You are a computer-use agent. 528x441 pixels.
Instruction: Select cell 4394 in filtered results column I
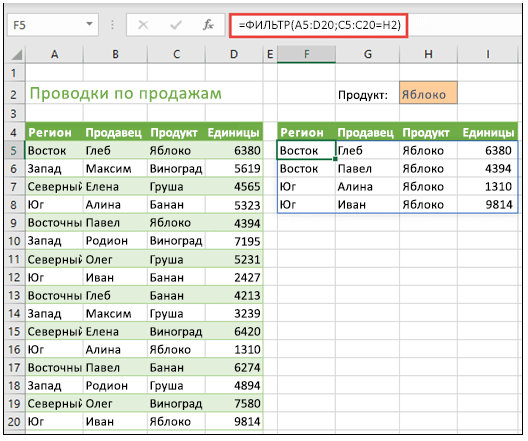[488, 168]
